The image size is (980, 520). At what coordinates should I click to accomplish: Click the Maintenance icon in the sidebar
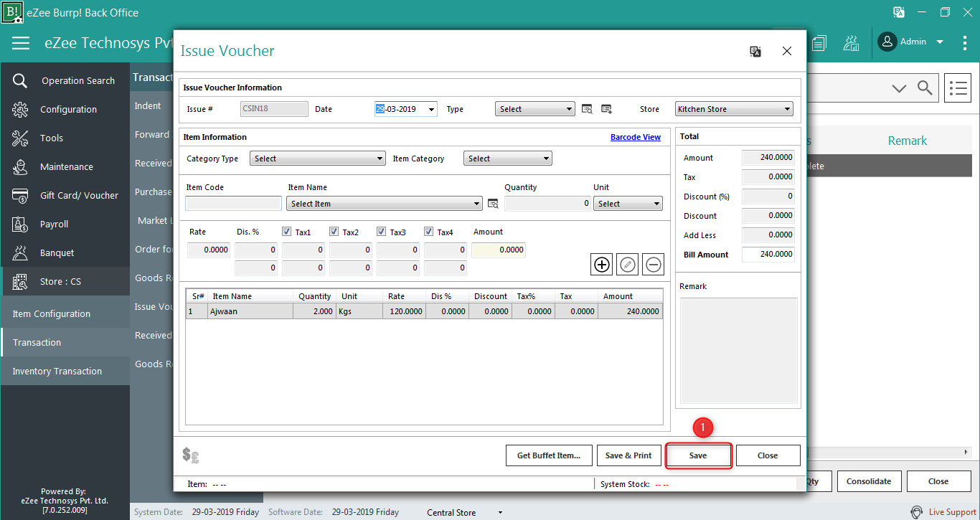tap(20, 166)
